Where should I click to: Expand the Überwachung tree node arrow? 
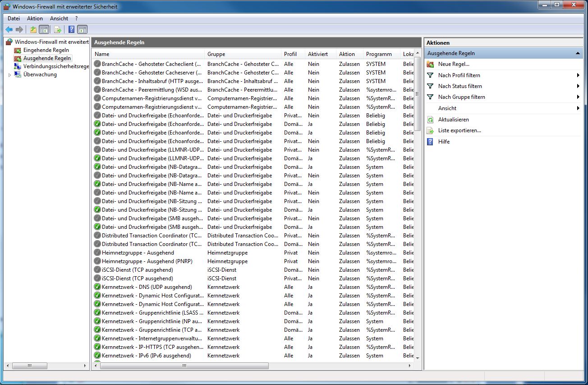coord(9,75)
